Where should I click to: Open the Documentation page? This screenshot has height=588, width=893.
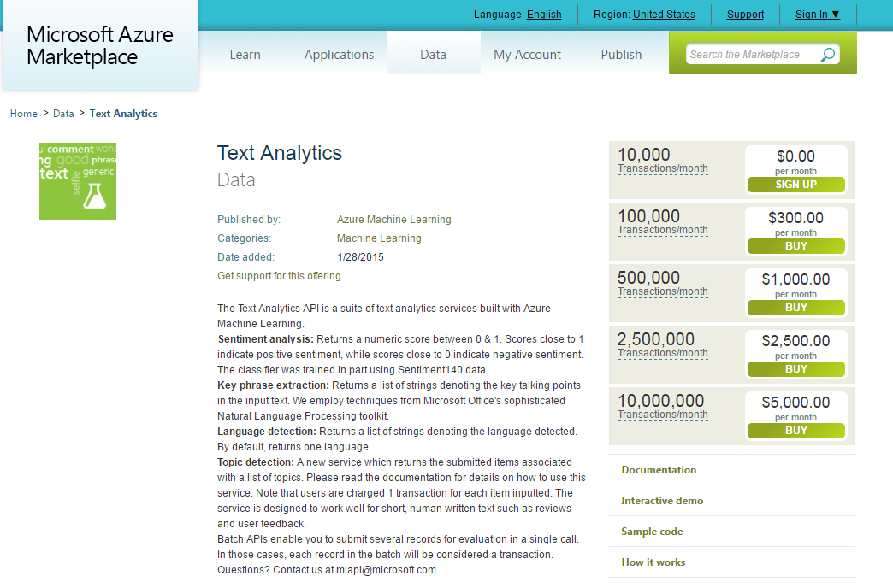pos(657,469)
